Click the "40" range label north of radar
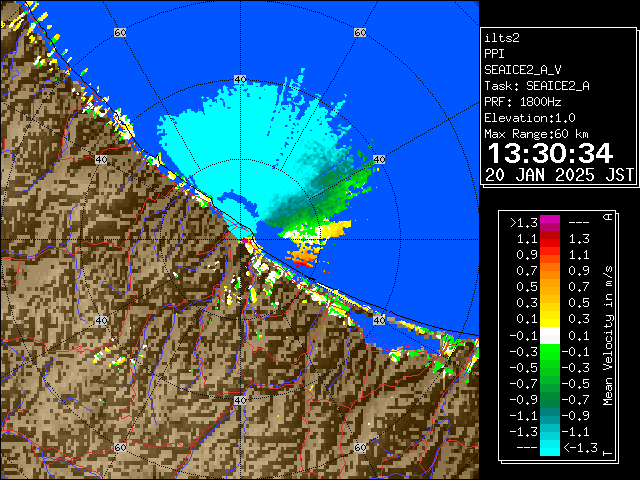The height and width of the screenshot is (480, 640). tap(240, 80)
